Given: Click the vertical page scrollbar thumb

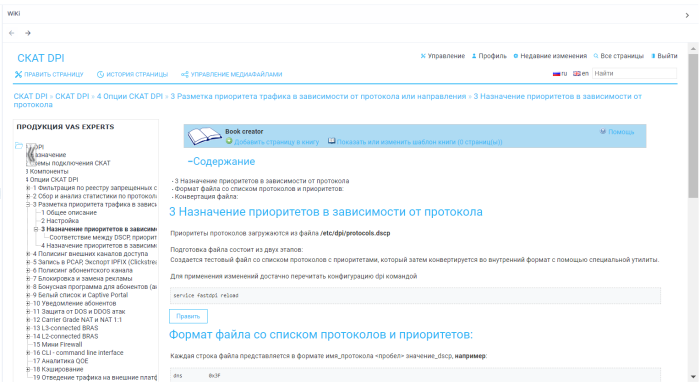Looking at the screenshot, I should (x=693, y=126).
